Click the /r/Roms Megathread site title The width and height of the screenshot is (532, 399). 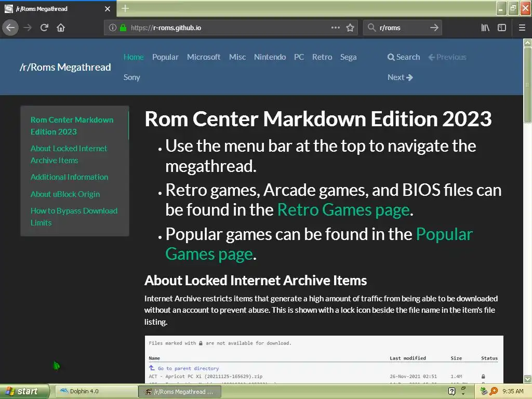click(x=65, y=67)
